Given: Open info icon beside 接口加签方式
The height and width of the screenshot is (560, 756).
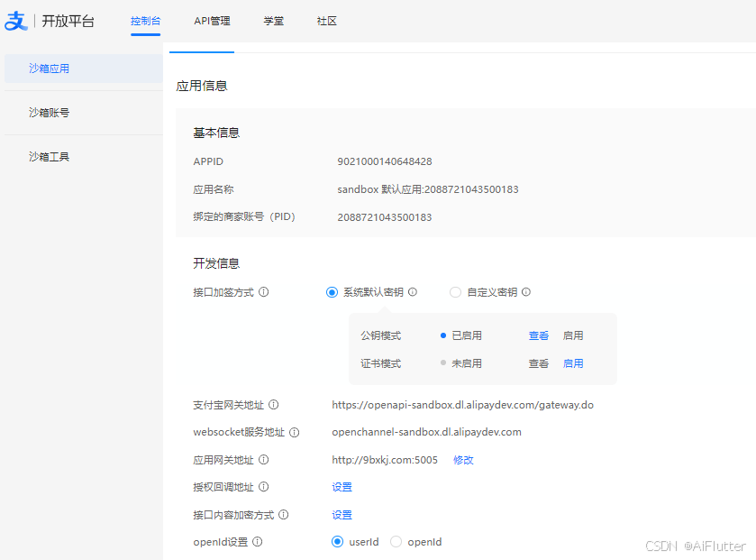Looking at the screenshot, I should [264, 292].
